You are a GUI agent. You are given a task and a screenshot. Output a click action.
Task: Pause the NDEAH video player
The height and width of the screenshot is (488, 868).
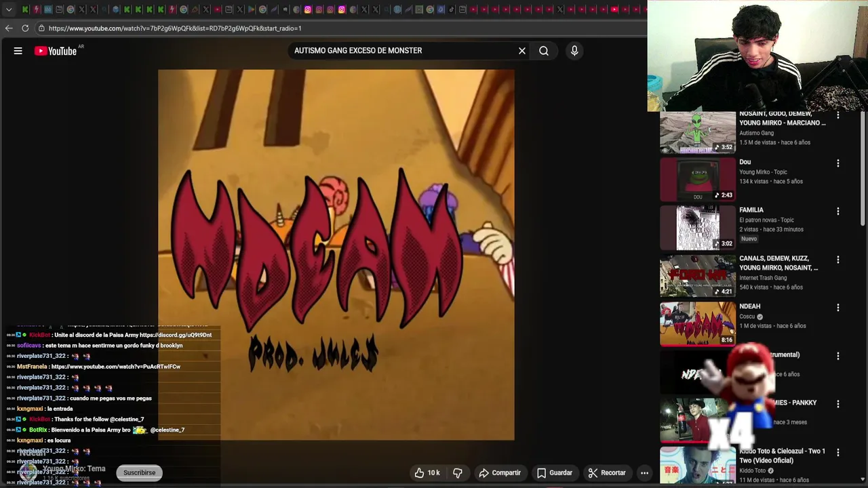pyautogui.click(x=336, y=255)
